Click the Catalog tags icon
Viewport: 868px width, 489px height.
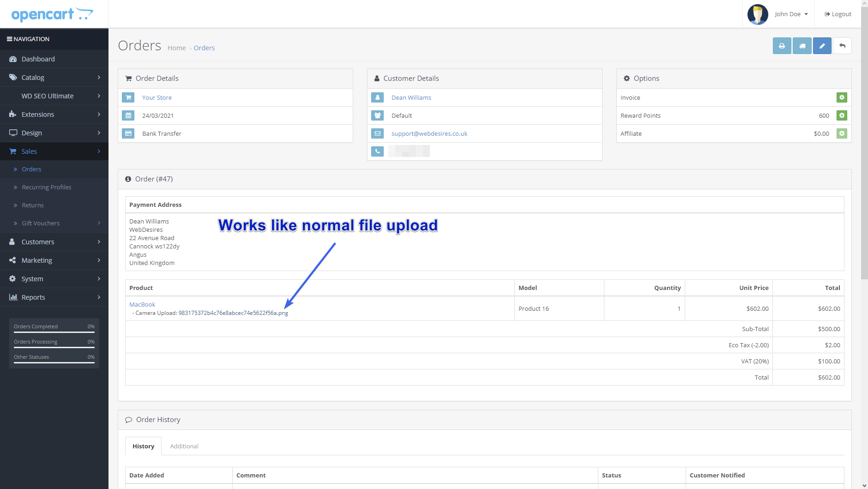pos(13,78)
